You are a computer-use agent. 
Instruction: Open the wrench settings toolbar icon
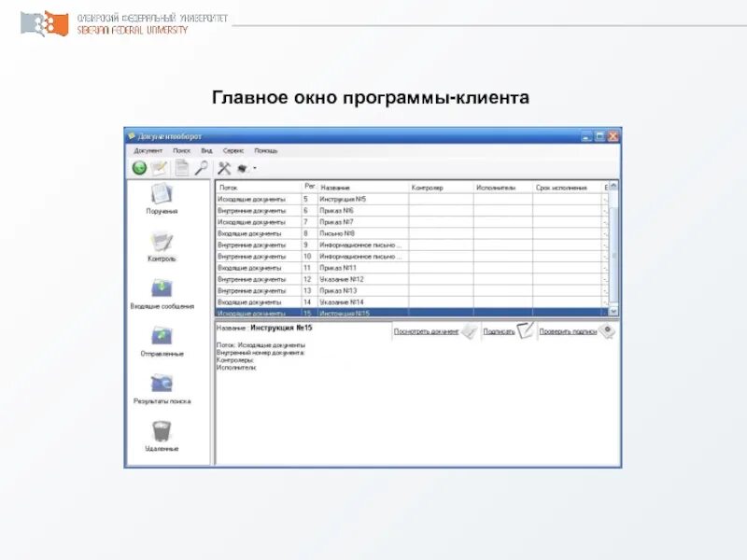click(224, 168)
